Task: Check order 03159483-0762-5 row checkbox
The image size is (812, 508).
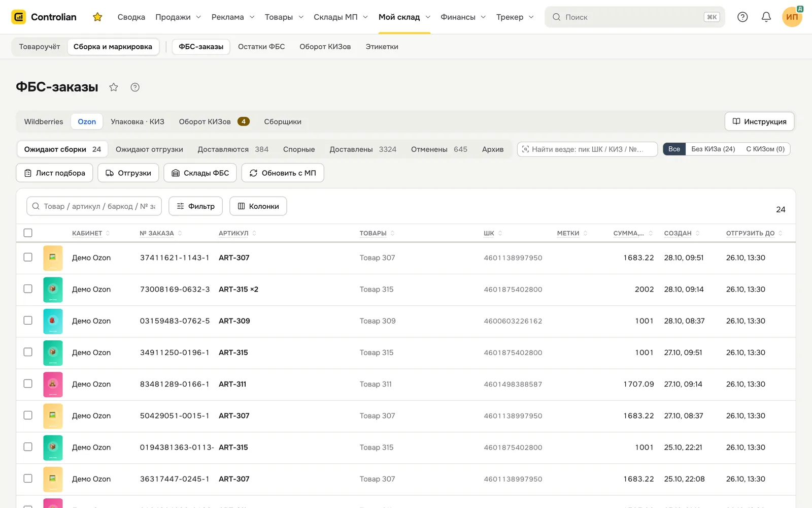Action: tap(28, 321)
